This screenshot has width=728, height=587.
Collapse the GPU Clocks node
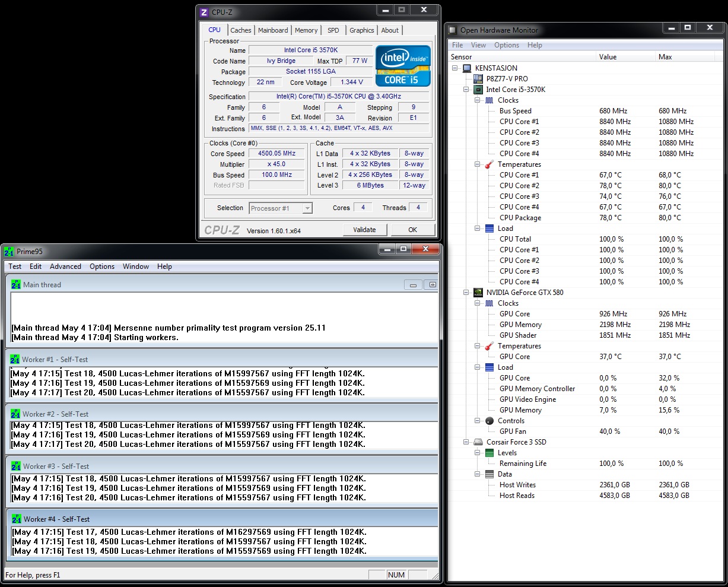[x=478, y=303]
